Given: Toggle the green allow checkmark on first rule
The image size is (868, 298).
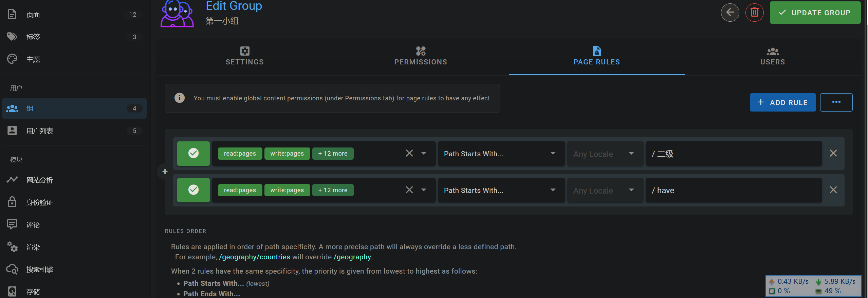Looking at the screenshot, I should [193, 153].
